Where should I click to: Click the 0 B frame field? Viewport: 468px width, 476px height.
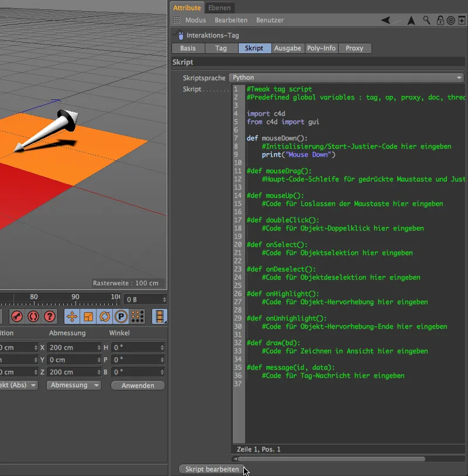[146, 299]
